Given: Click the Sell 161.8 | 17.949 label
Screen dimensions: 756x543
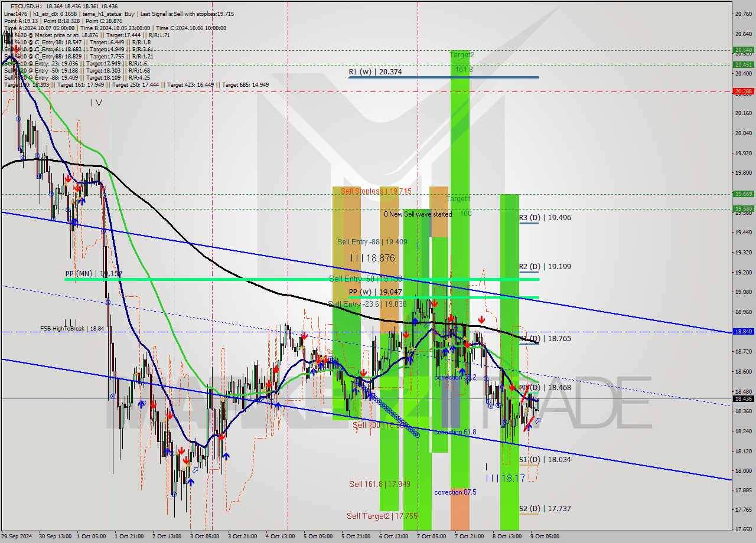Looking at the screenshot, I should pos(379,484).
